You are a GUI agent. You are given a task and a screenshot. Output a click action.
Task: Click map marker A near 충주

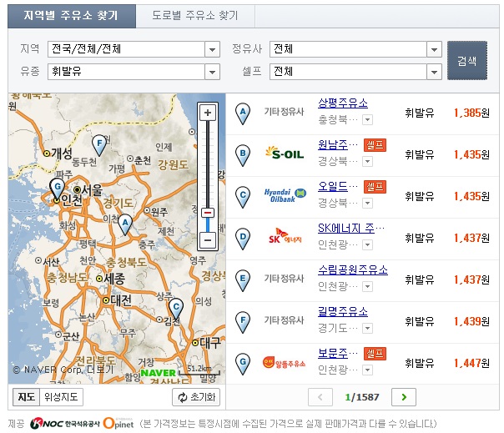pyautogui.click(x=125, y=224)
